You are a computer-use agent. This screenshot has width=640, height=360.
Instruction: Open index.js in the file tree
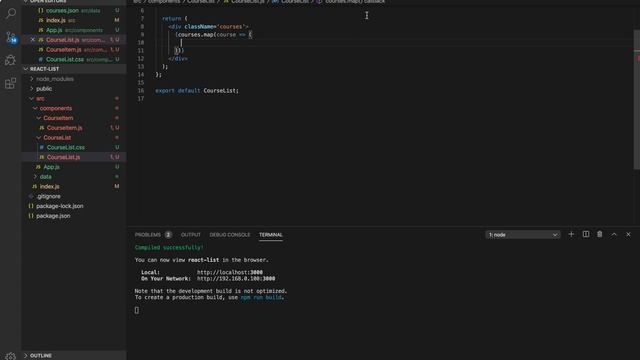[x=73, y=187]
